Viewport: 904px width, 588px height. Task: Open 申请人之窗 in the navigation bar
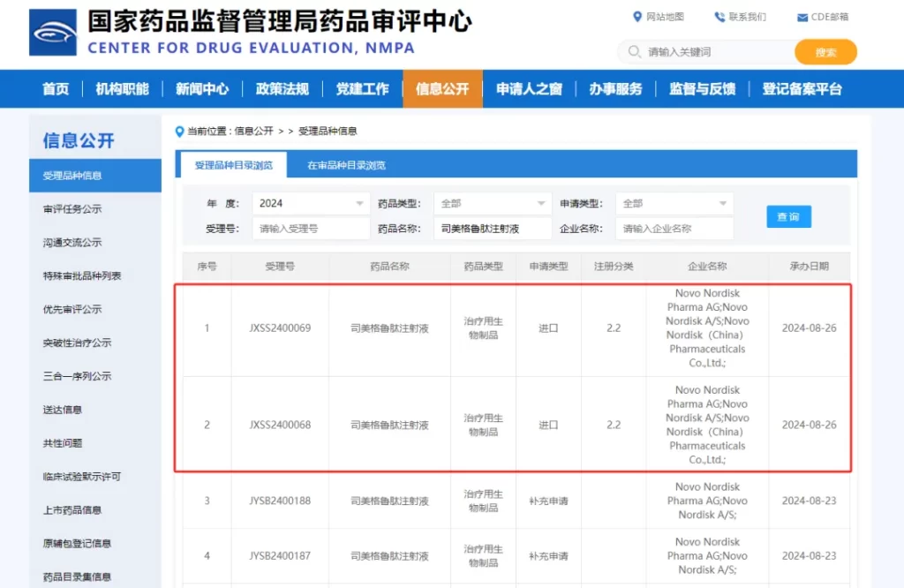530,89
